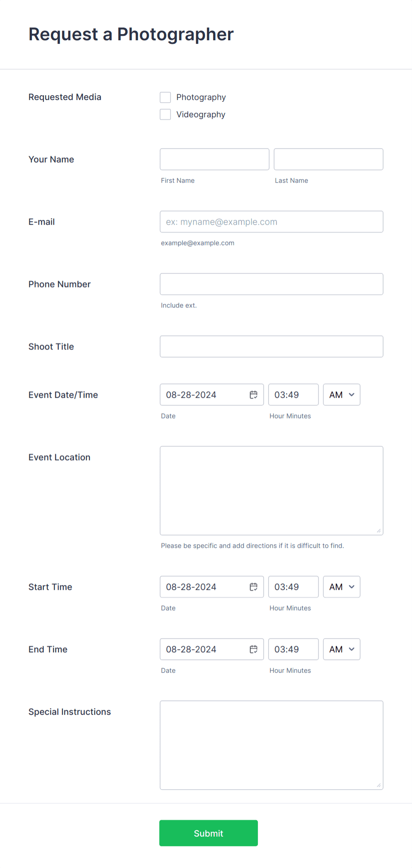This screenshot has width=412, height=868.
Task: Open the Start Time date calendar icon
Action: pyautogui.click(x=253, y=587)
